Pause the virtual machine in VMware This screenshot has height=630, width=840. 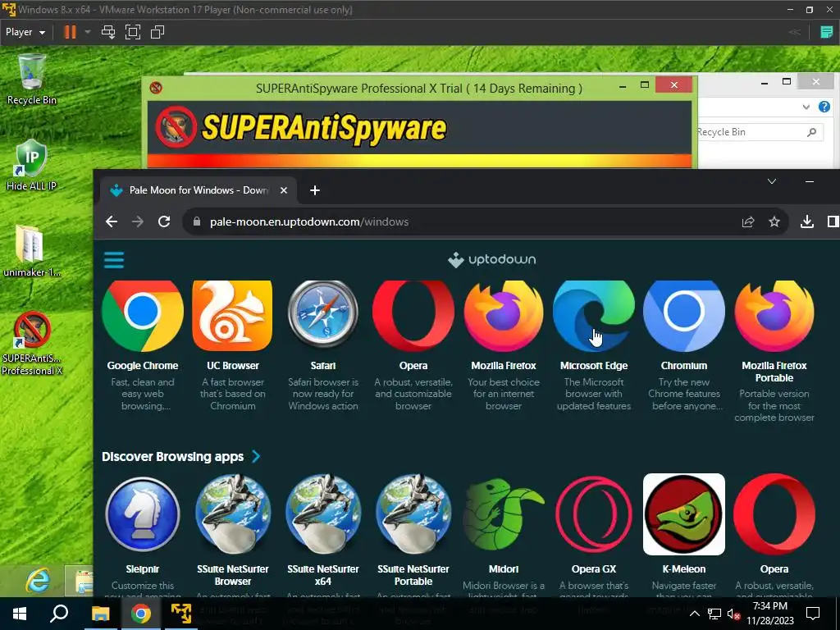pyautogui.click(x=71, y=32)
